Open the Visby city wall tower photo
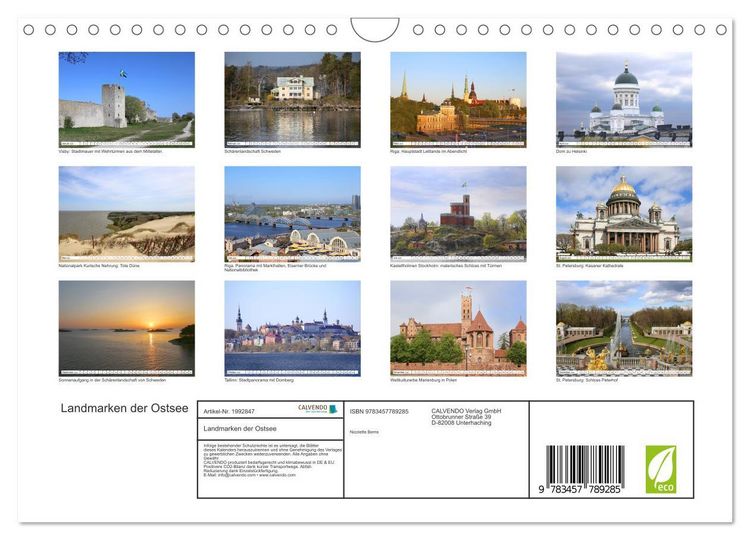750x540 pixels. [x=127, y=99]
